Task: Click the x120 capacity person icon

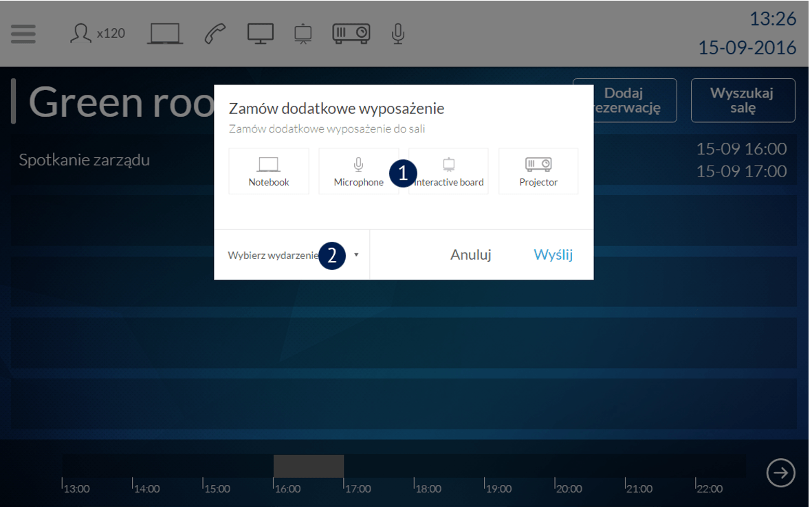Action: click(x=80, y=33)
